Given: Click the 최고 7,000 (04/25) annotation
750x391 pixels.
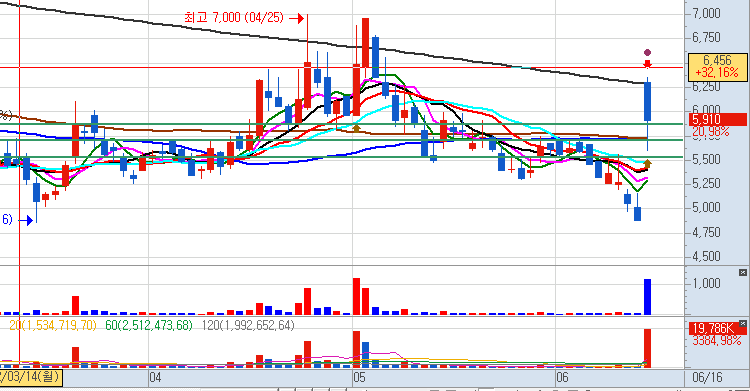Looking at the screenshot, I should (x=234, y=18).
